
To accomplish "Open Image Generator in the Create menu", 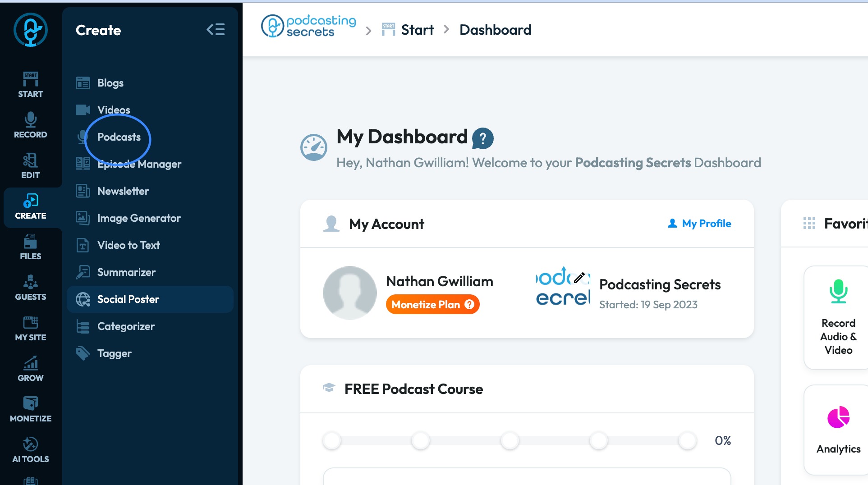I will (150, 218).
